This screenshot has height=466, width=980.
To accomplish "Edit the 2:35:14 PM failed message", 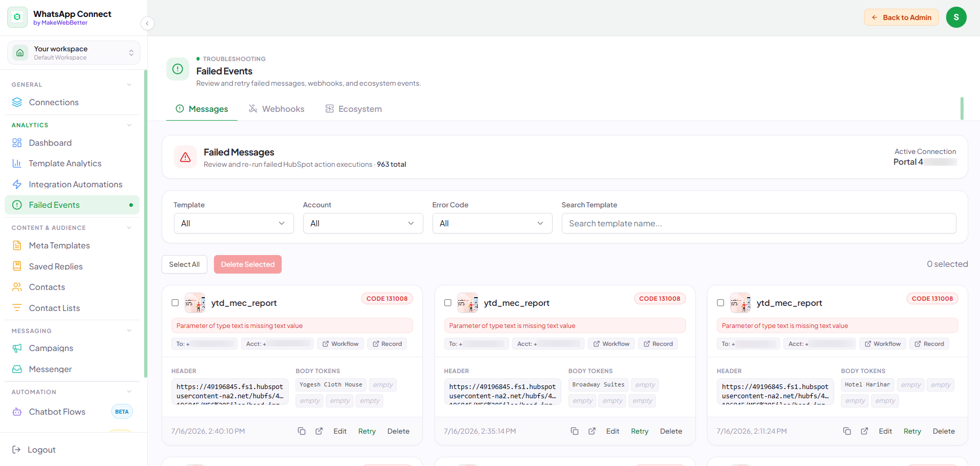I will (613, 431).
